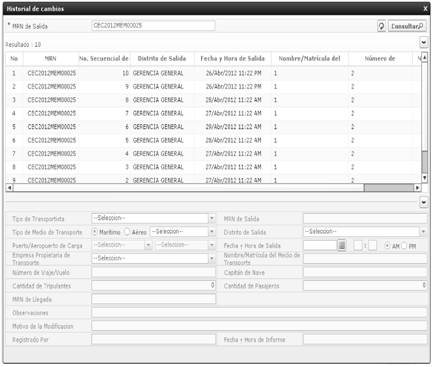Sort by Número de column header

click(x=380, y=59)
